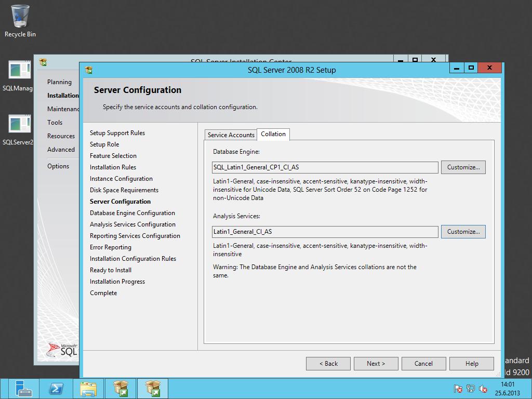Click the collations-not-the-same warning text

pyautogui.click(x=314, y=271)
